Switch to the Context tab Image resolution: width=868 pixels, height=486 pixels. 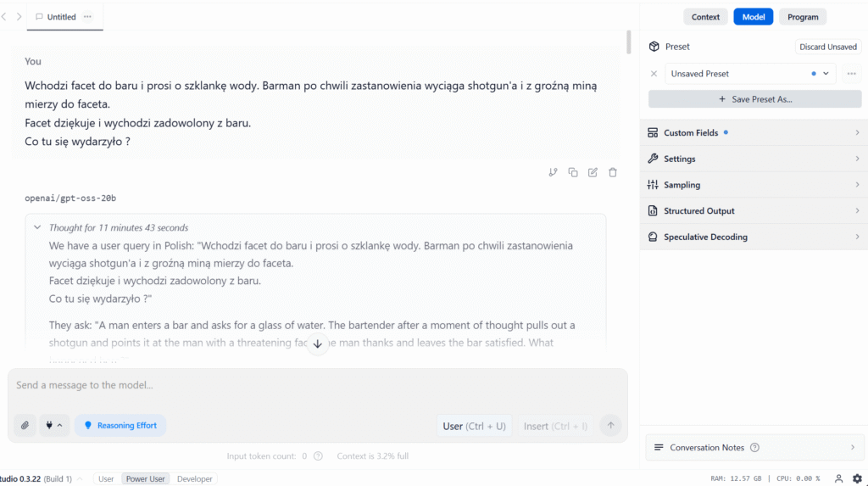pos(705,17)
